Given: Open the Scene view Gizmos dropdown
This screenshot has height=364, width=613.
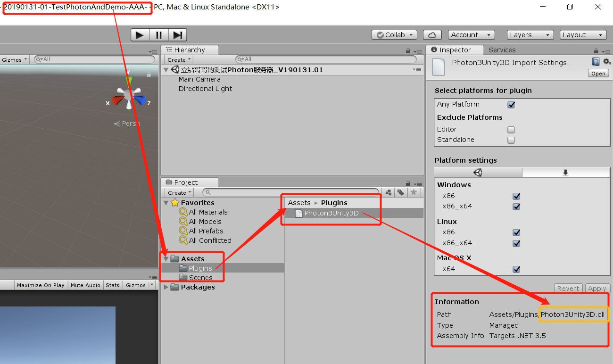Looking at the screenshot, I should 14,60.
